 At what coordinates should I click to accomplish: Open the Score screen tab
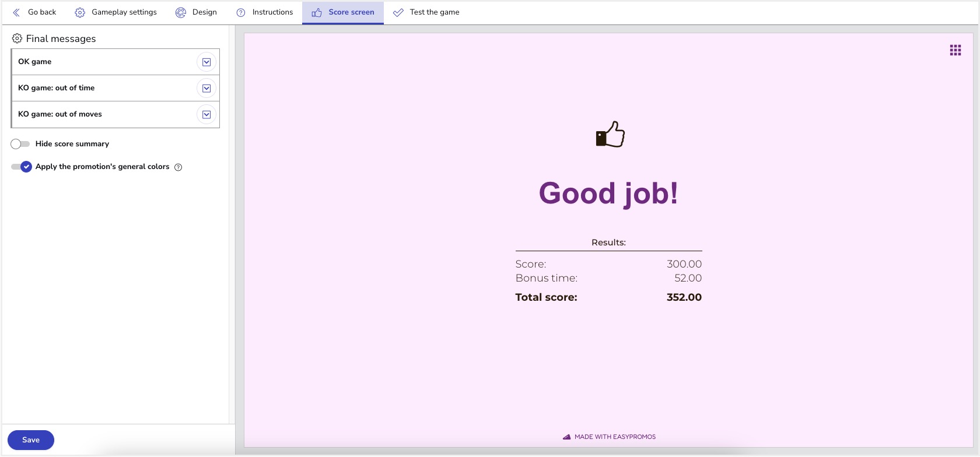pos(343,12)
